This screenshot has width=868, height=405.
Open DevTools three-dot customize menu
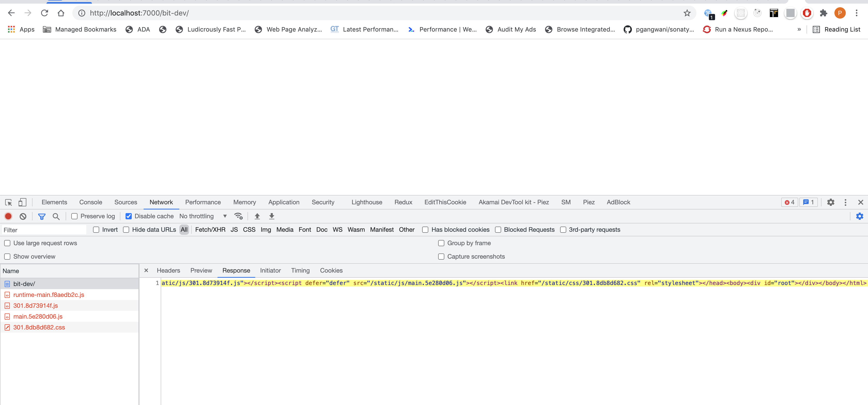pos(845,202)
